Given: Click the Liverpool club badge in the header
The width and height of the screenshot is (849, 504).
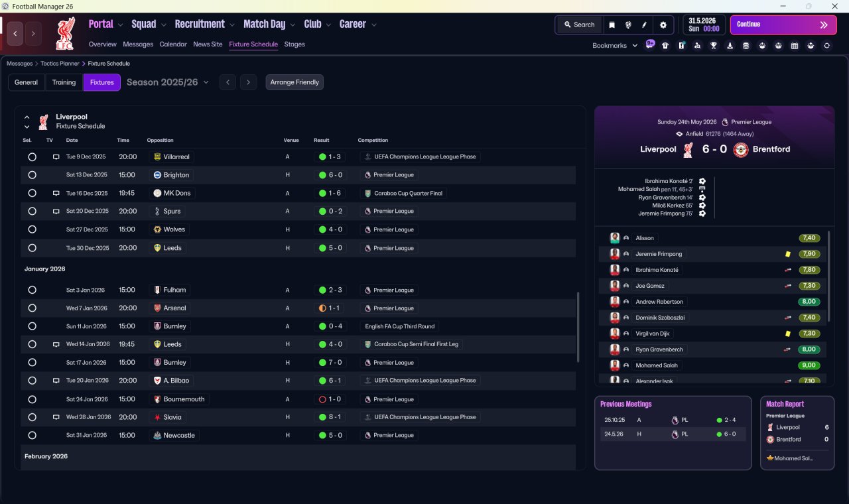Looking at the screenshot, I should [65, 33].
